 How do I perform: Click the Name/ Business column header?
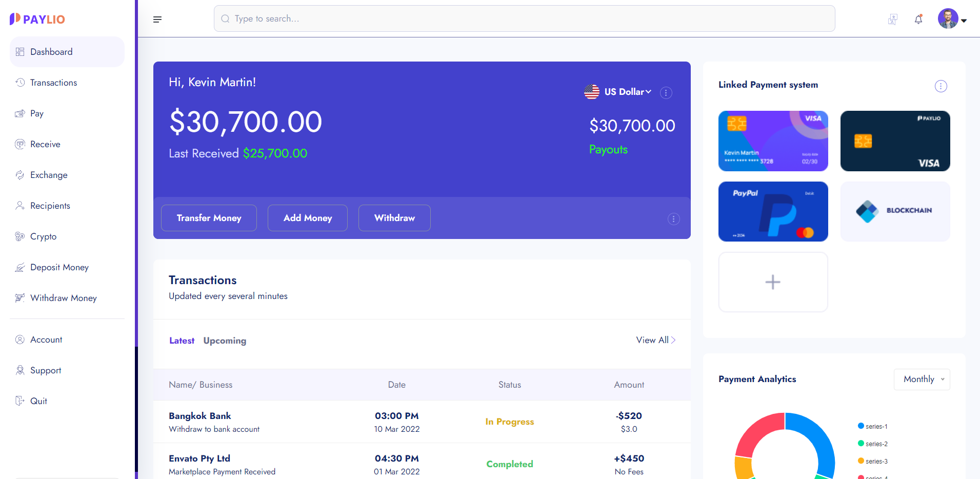[x=201, y=385]
